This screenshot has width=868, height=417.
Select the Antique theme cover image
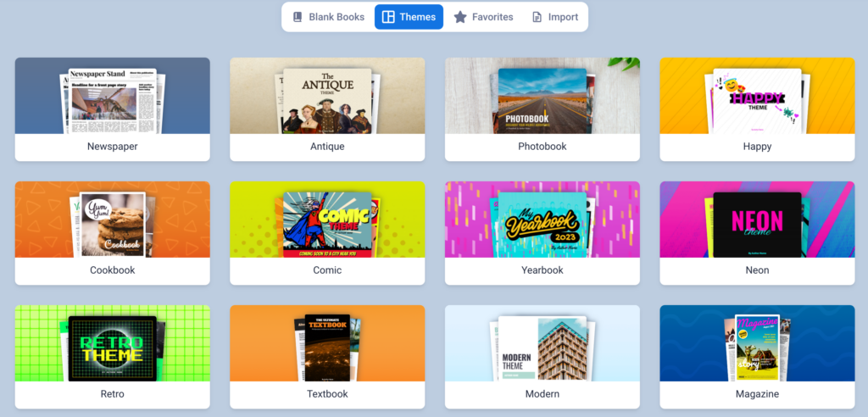(327, 96)
